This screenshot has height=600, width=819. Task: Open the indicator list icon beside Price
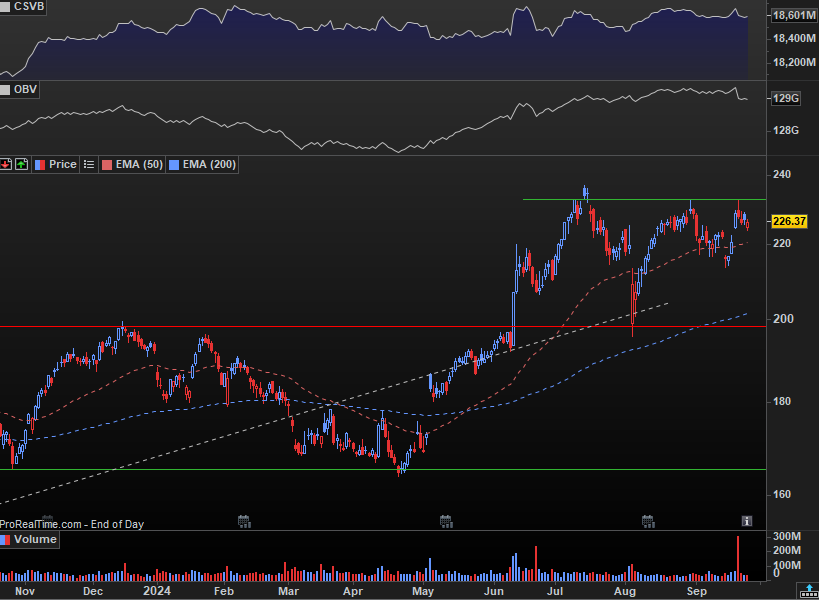(89, 164)
